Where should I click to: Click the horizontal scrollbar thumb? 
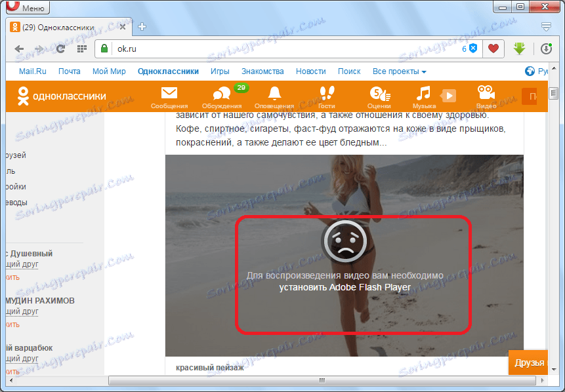[322, 380]
